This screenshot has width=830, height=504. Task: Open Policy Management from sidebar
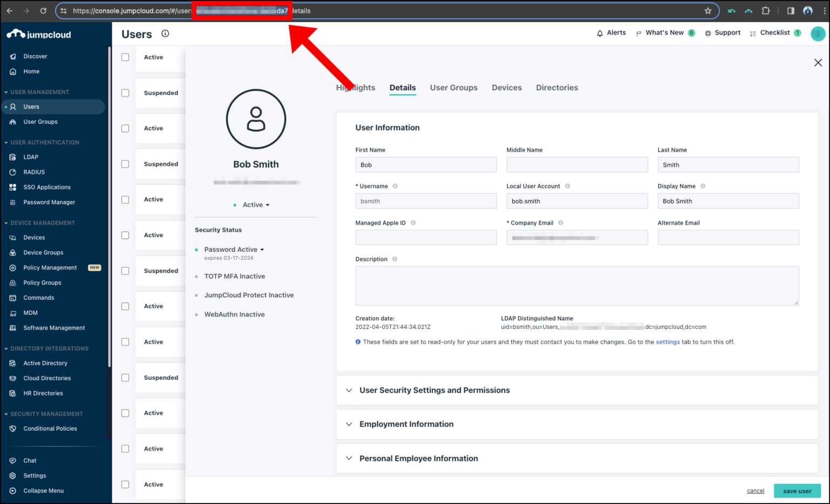point(50,267)
